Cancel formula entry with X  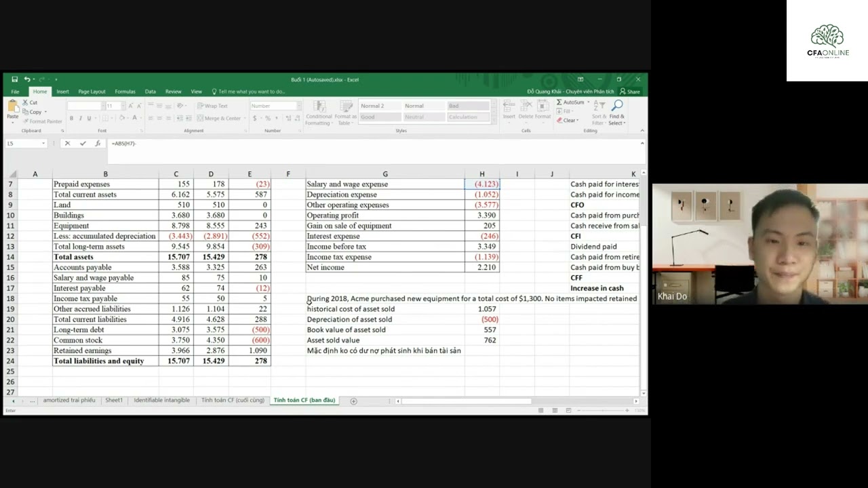click(67, 143)
